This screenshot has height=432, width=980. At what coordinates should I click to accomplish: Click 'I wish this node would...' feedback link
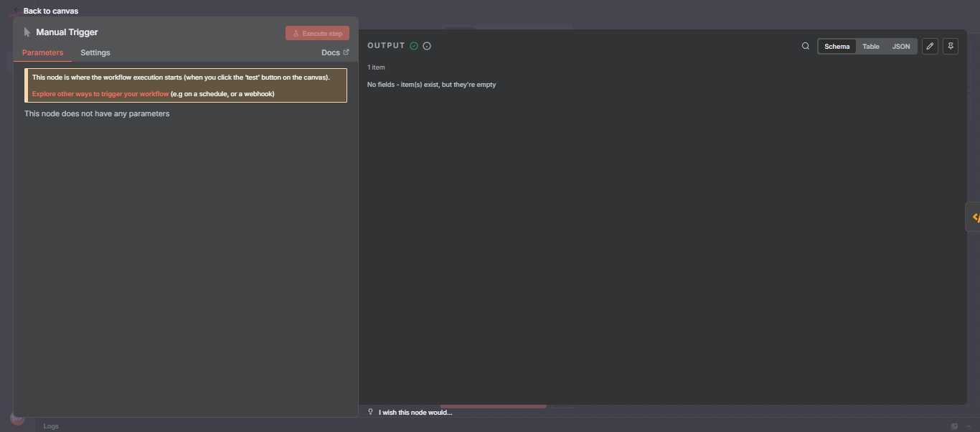416,412
